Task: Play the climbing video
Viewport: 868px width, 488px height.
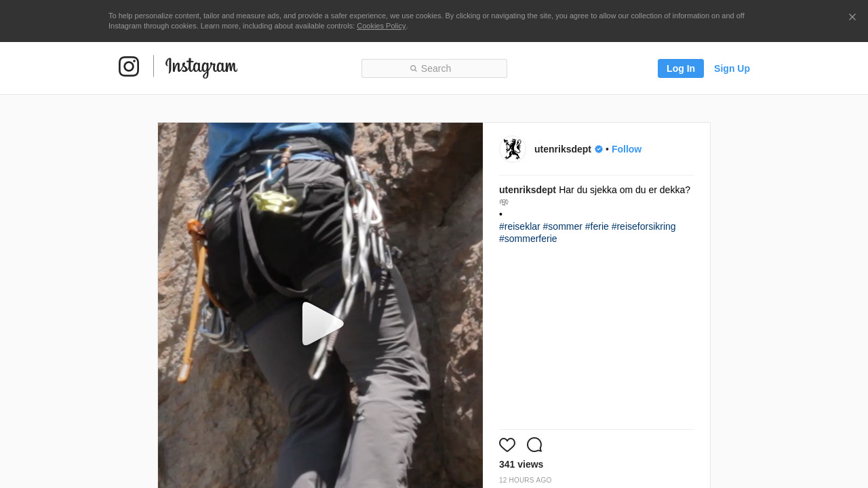Action: 321,323
